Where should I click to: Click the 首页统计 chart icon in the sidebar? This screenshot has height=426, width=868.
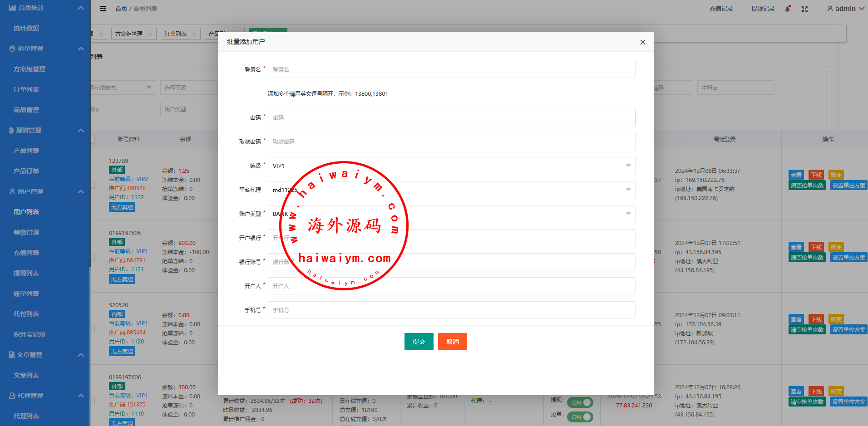(x=12, y=8)
